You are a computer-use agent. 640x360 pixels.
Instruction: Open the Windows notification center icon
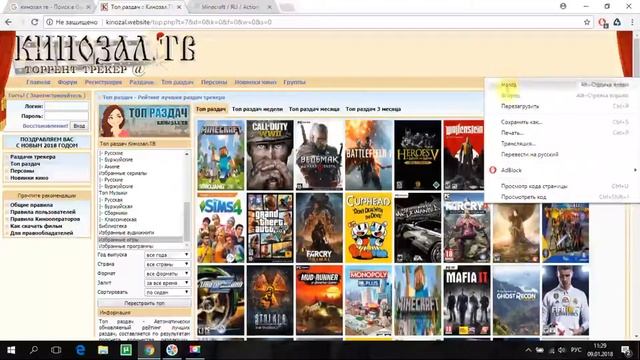626,350
